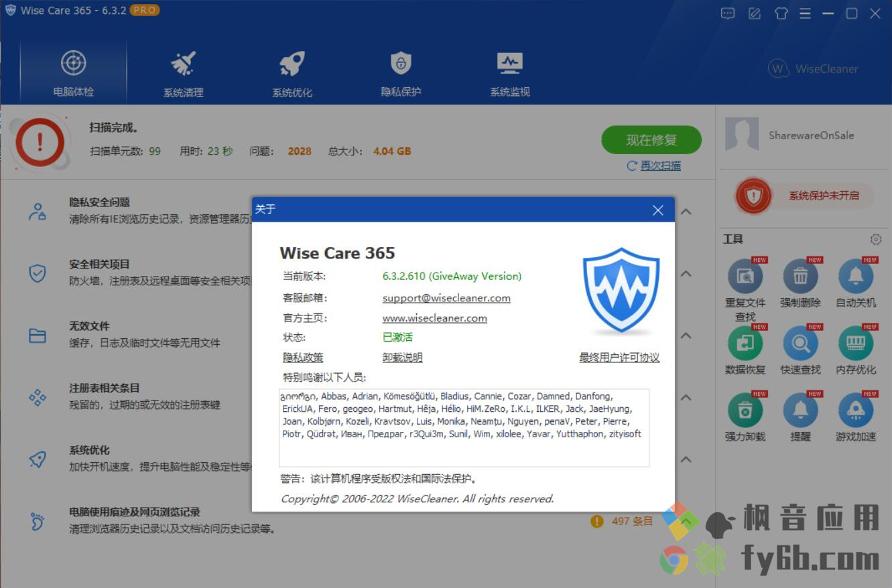Click the Wise Care 365 shield logo
The height and width of the screenshot is (588, 892).
pyautogui.click(x=621, y=291)
